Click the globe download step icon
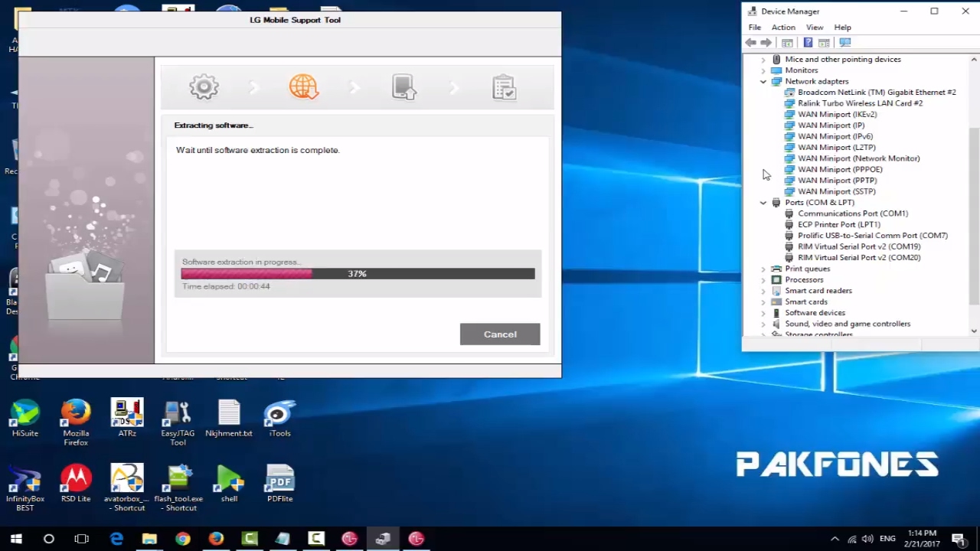Screen dimensions: 980x551 (304, 86)
